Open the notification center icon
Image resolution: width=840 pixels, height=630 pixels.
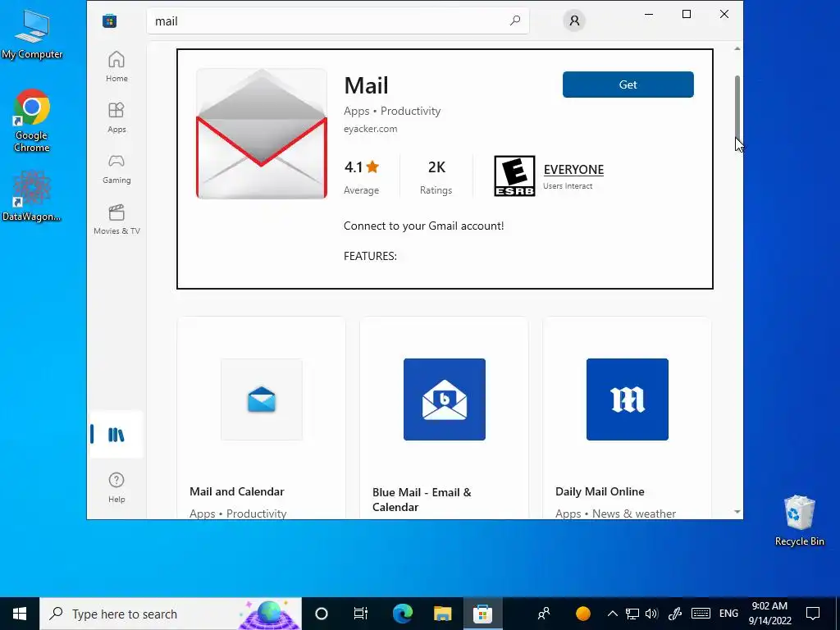pyautogui.click(x=813, y=614)
